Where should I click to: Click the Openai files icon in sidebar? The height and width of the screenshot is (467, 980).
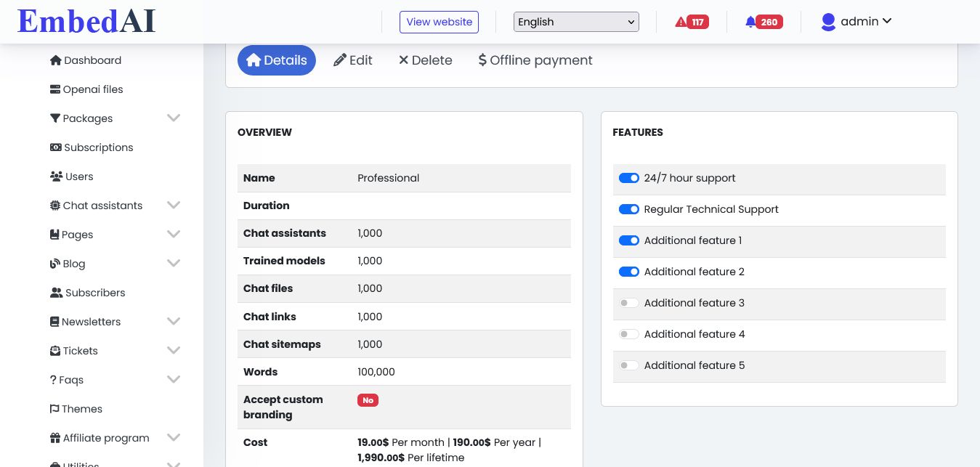point(55,89)
